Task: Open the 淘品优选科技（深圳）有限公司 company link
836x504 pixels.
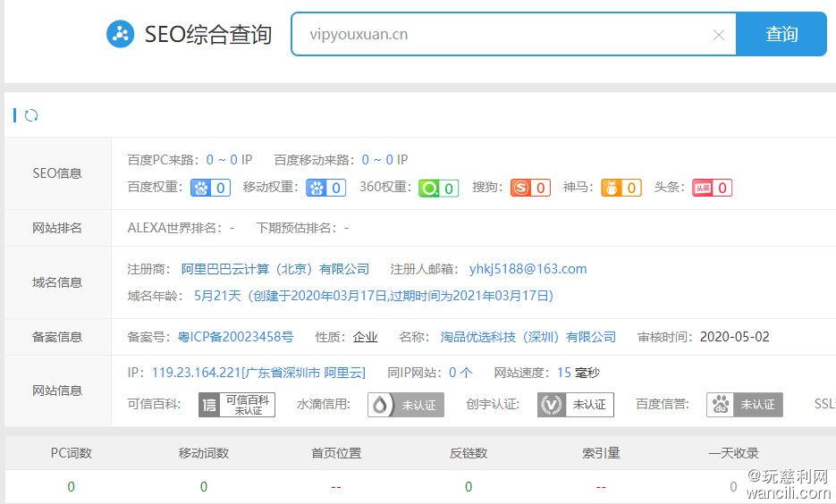Action: pos(528,337)
